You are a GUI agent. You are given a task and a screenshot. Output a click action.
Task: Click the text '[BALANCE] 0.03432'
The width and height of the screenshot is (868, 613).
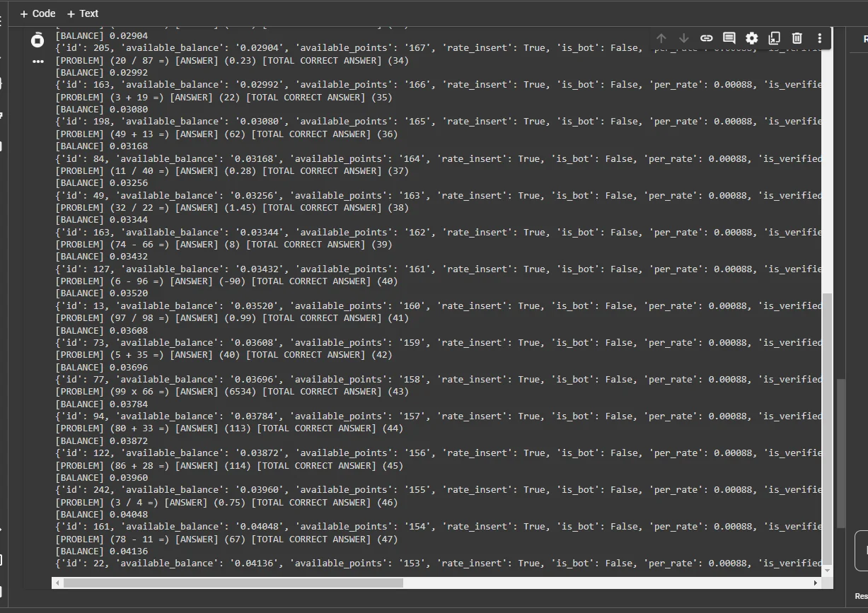102,257
